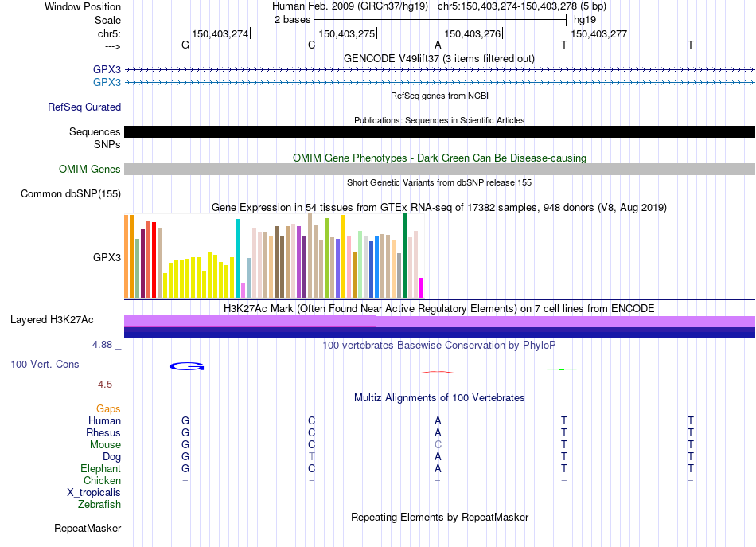
Task: Click H3K27Ac Mark track title
Action: [439, 309]
